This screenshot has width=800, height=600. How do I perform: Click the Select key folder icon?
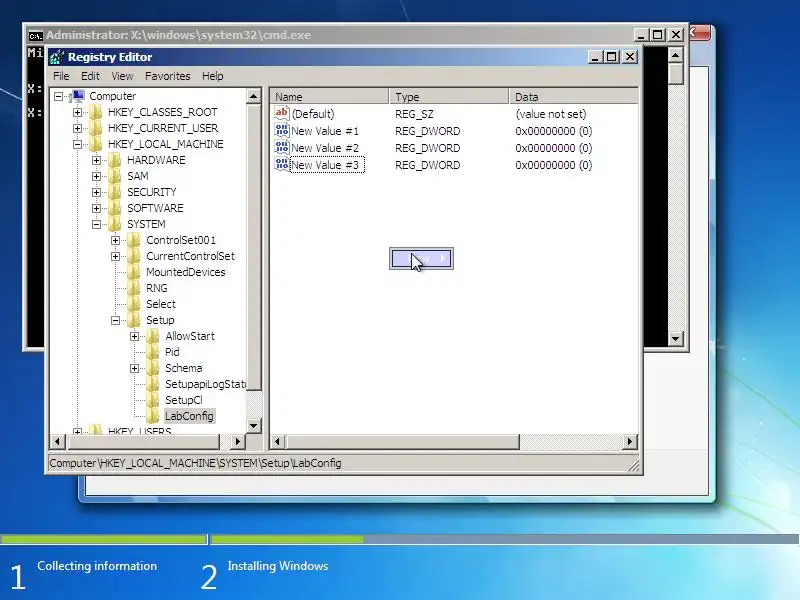click(x=134, y=304)
